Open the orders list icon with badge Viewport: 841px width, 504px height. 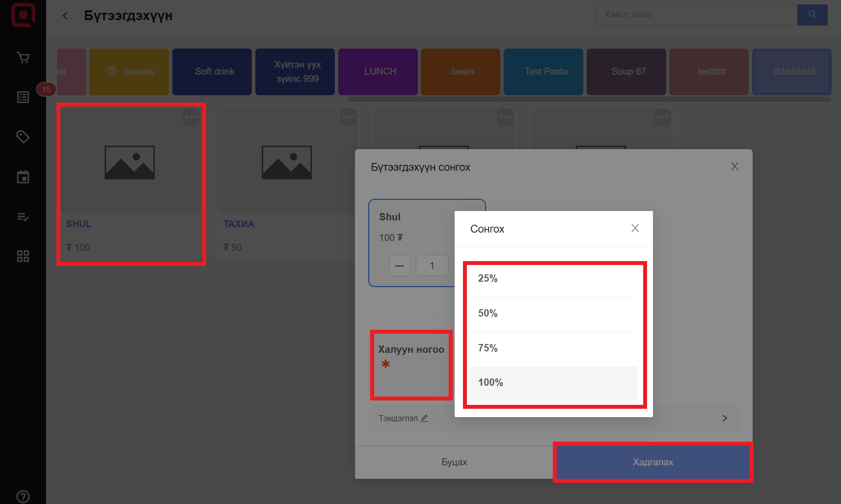tap(23, 97)
